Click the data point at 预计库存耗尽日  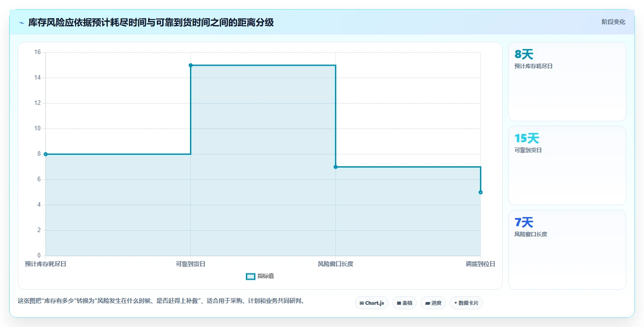45,154
